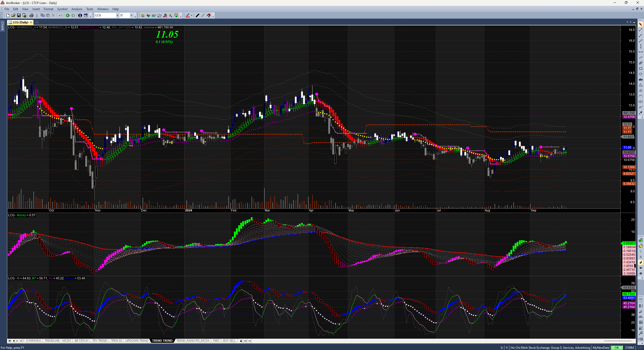Select the rectangle drawing tool
This screenshot has height=350, width=644.
[640, 69]
